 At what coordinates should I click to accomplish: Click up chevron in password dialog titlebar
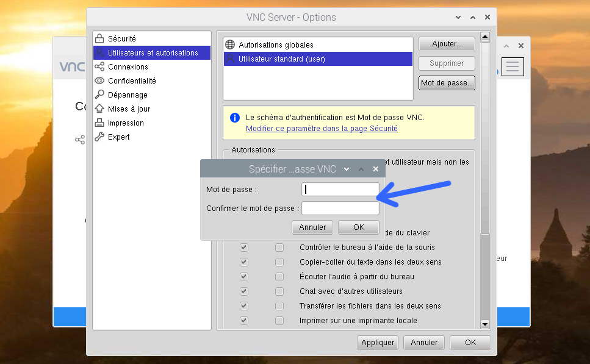coord(361,170)
